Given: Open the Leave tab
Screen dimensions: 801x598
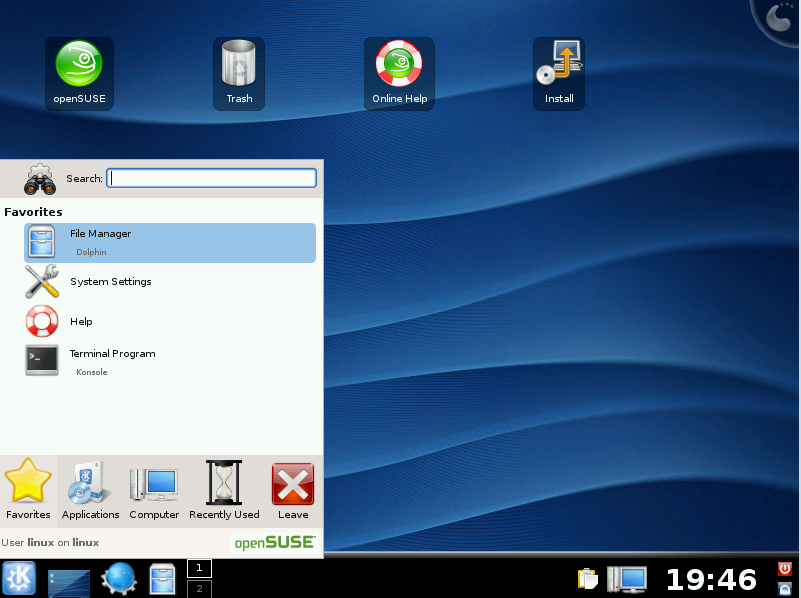Looking at the screenshot, I should (x=293, y=490).
